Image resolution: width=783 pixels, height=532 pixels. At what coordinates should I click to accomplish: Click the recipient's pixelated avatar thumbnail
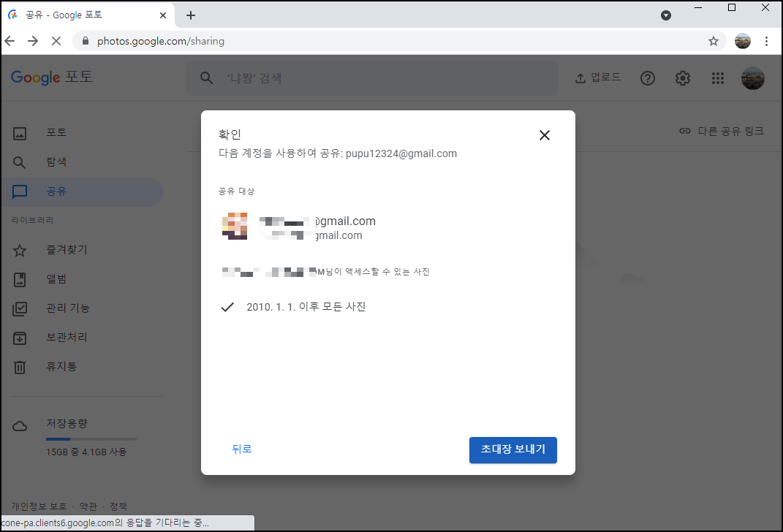click(235, 227)
